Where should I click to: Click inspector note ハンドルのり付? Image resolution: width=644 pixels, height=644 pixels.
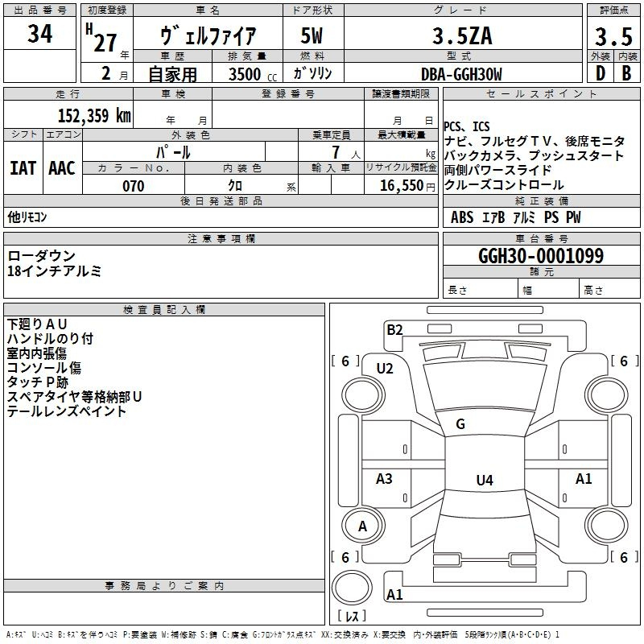click(50, 339)
